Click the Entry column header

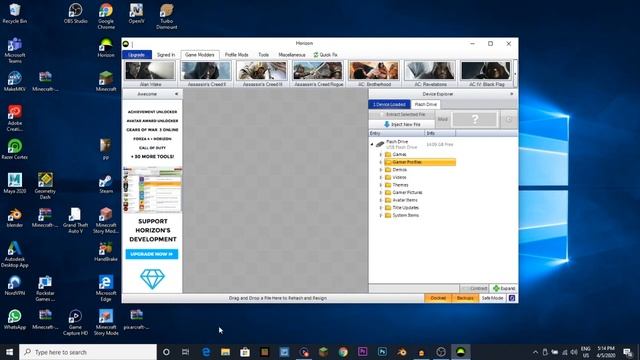(396, 133)
